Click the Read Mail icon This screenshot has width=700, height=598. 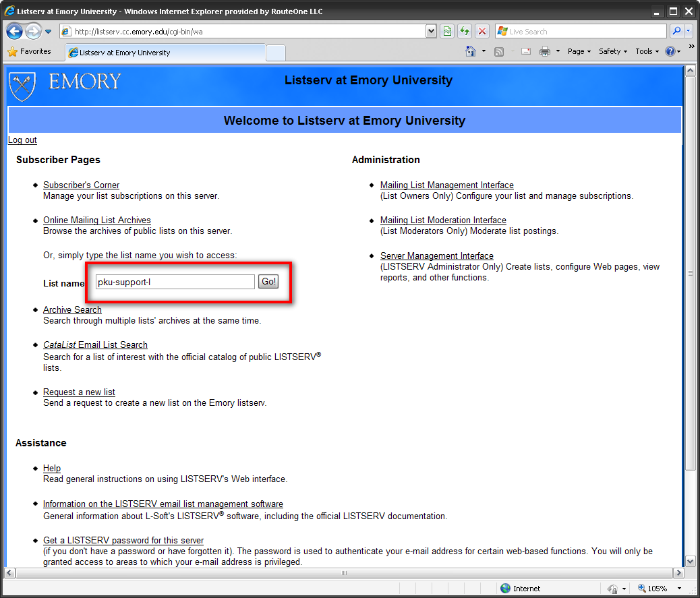pos(526,51)
